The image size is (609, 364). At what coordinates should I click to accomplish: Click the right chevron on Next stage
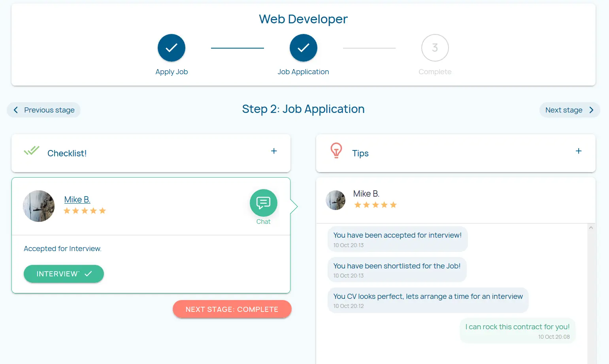click(x=591, y=110)
